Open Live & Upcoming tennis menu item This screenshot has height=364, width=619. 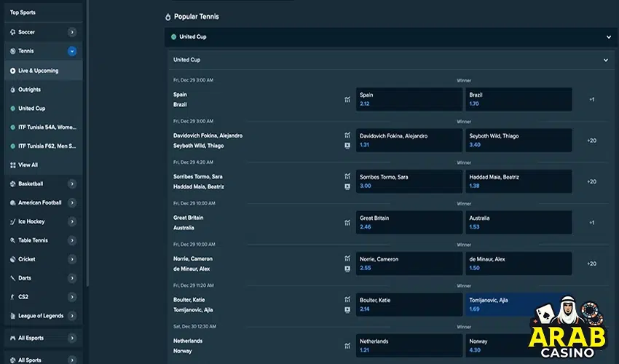pyautogui.click(x=44, y=71)
